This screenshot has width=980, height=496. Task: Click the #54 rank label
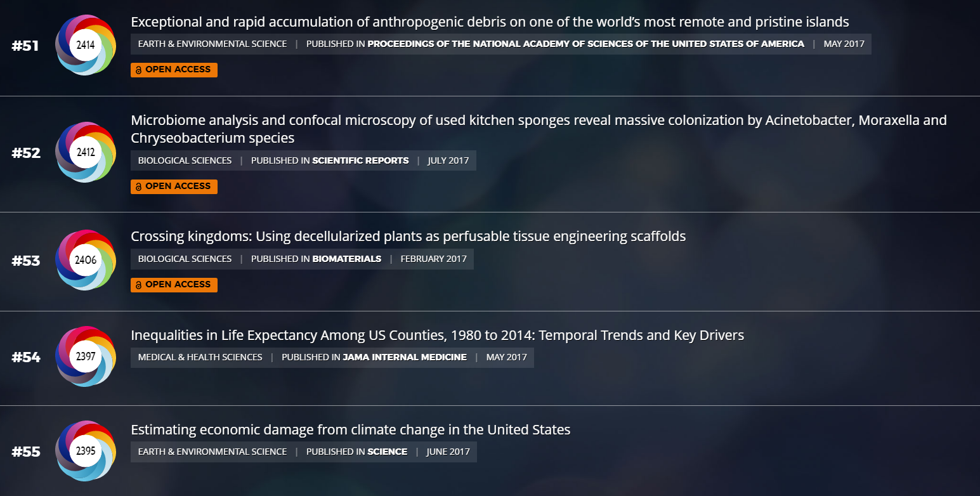[x=26, y=357]
